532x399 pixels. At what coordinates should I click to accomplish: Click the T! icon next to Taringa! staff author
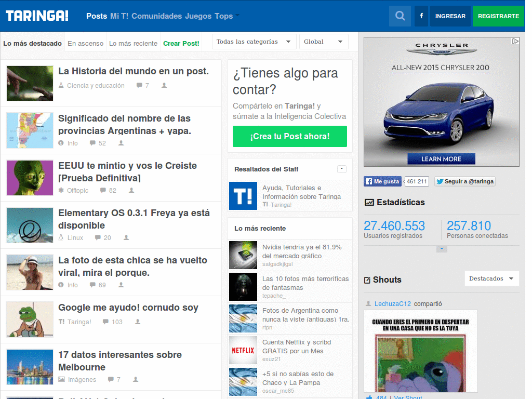(x=265, y=204)
